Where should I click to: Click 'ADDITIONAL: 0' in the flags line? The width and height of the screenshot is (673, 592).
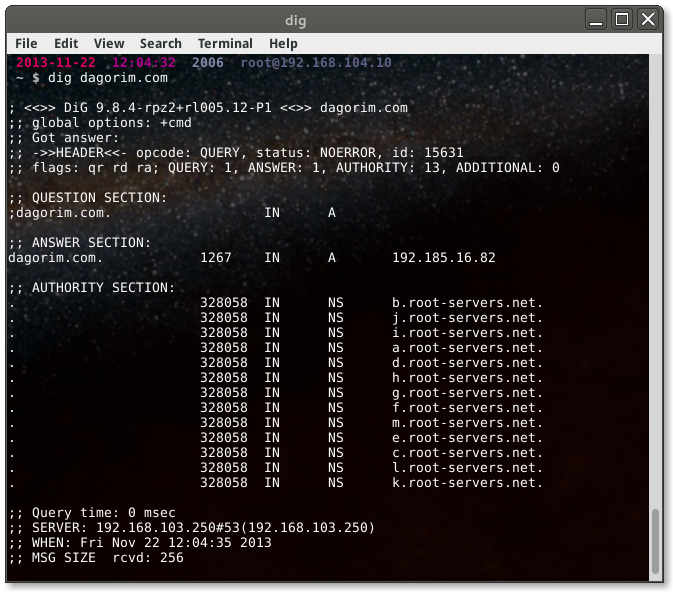(x=508, y=168)
